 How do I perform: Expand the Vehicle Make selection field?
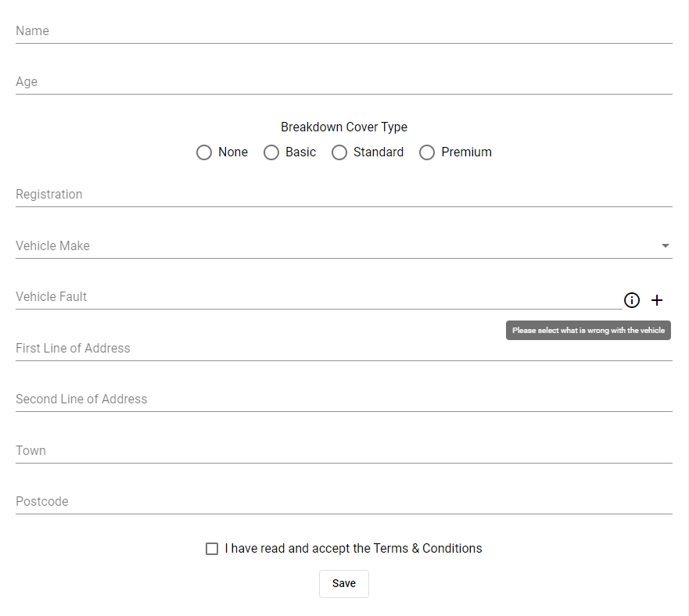(x=344, y=245)
